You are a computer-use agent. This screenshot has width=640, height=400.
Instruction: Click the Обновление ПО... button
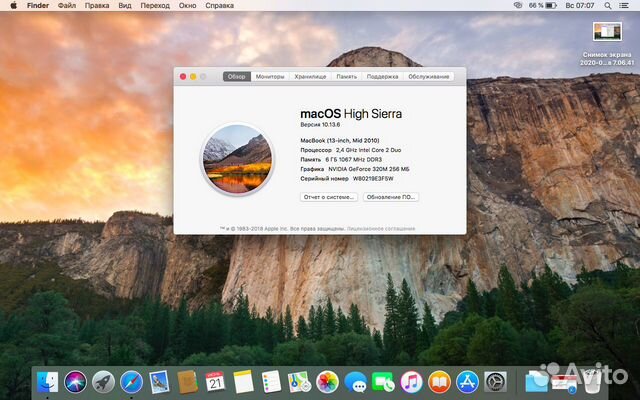click(391, 197)
